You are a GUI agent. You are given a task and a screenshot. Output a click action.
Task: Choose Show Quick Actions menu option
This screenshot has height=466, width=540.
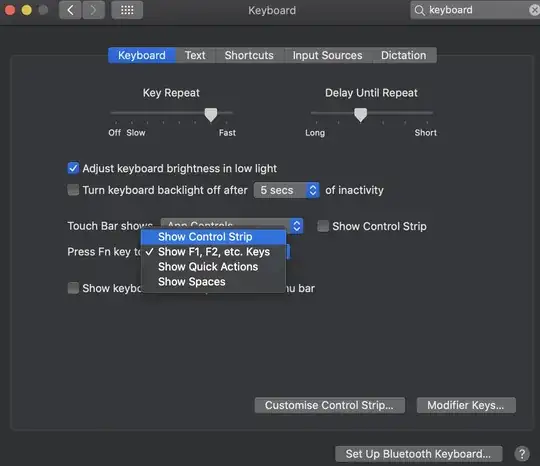click(x=214, y=267)
